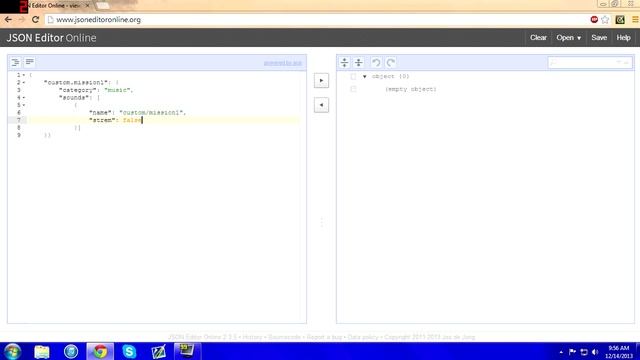Reload the page with the refresh icon
Screen dimensions: 640x360
click(36, 20)
